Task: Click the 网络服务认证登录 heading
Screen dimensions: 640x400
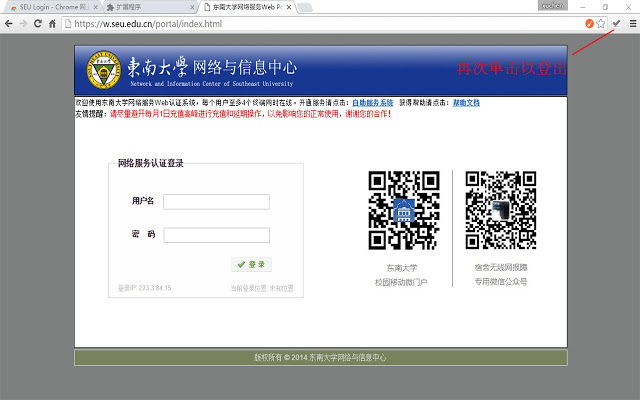Action: [x=151, y=163]
